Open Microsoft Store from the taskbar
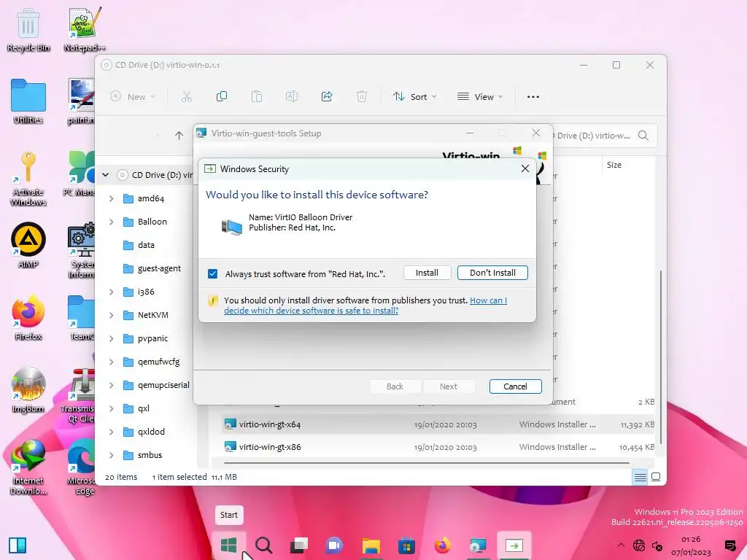 click(406, 545)
